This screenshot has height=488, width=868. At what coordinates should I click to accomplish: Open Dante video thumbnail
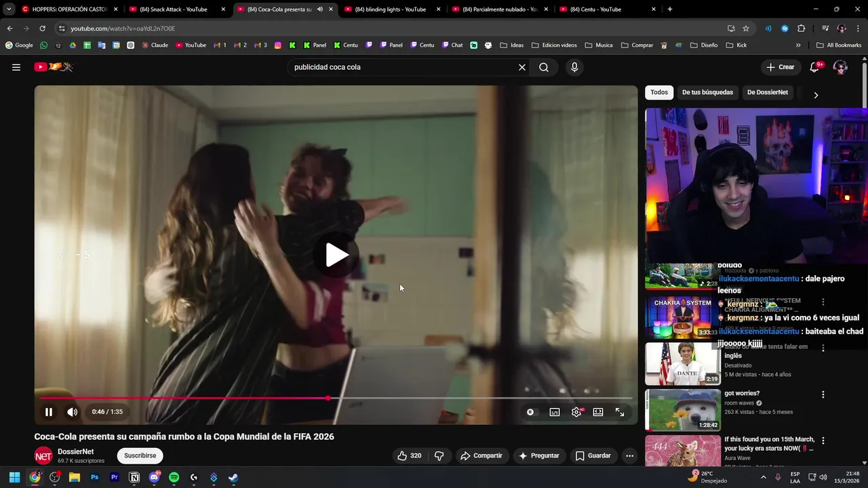[683, 363]
